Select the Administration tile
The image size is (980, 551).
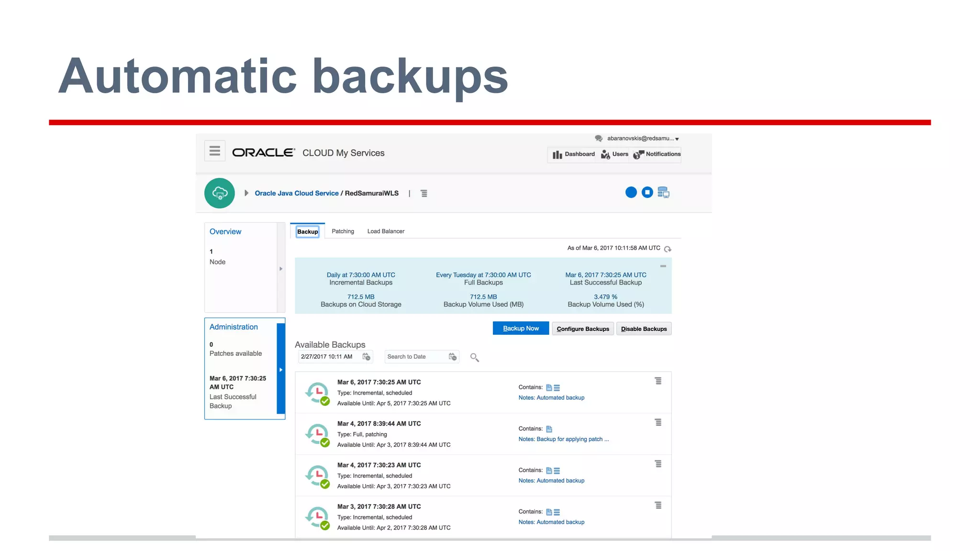click(x=241, y=368)
